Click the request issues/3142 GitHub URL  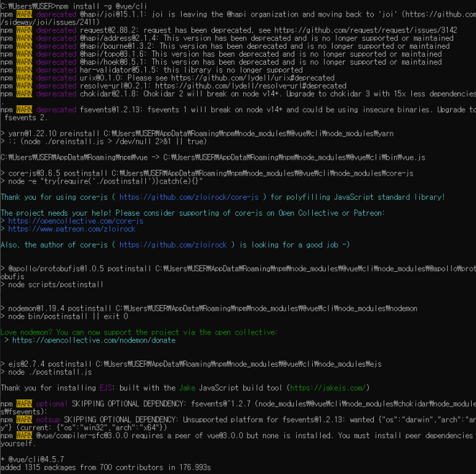366,30
